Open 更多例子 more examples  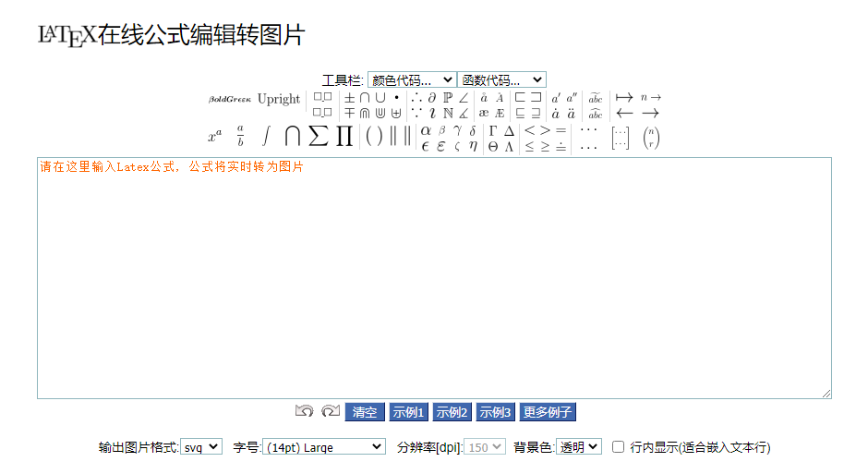pyautogui.click(x=548, y=412)
